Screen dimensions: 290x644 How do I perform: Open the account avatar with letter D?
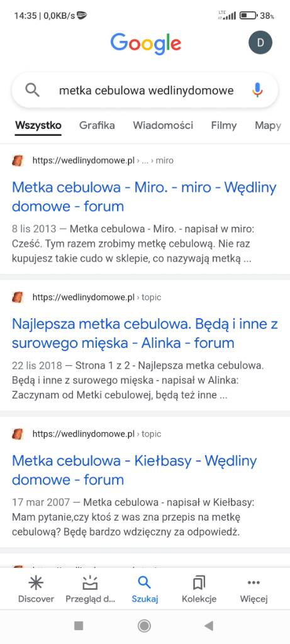260,42
